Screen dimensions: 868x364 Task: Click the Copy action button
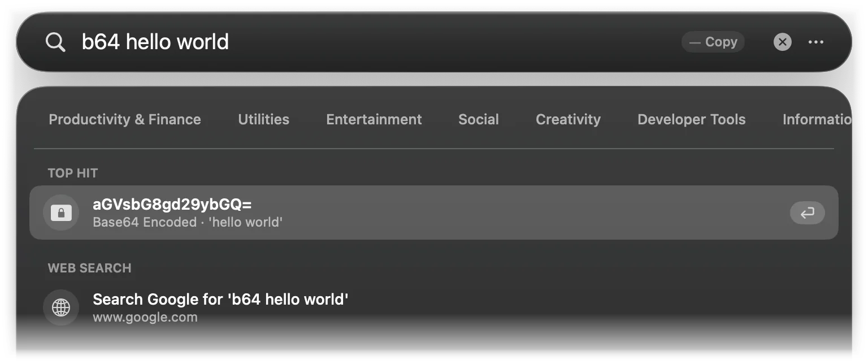pos(713,42)
